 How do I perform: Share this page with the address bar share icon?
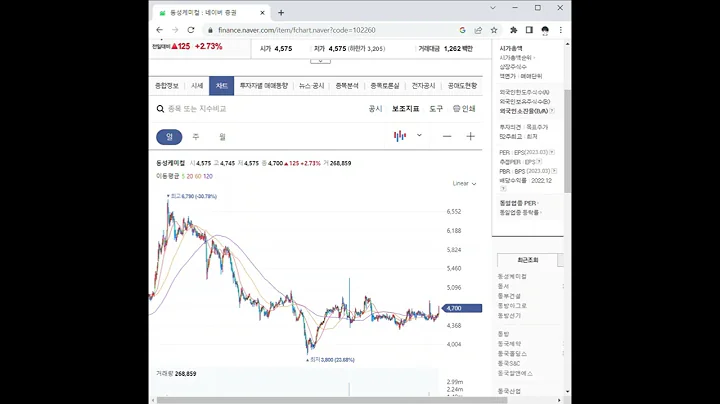point(478,30)
